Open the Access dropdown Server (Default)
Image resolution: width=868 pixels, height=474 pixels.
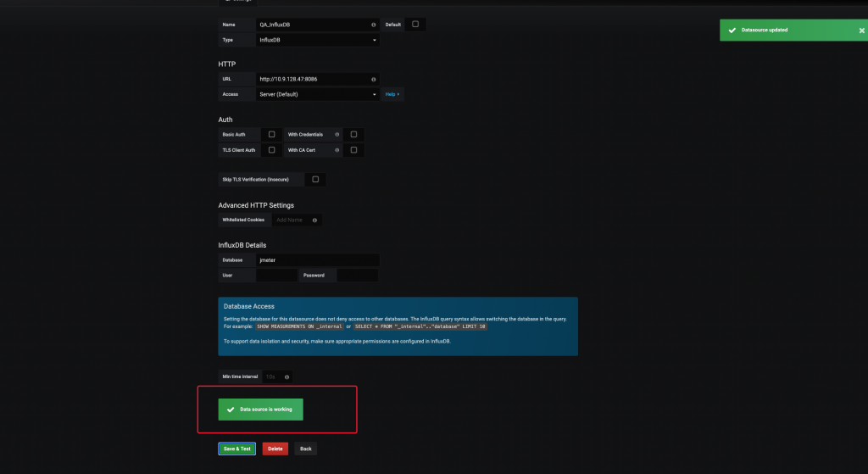318,94
